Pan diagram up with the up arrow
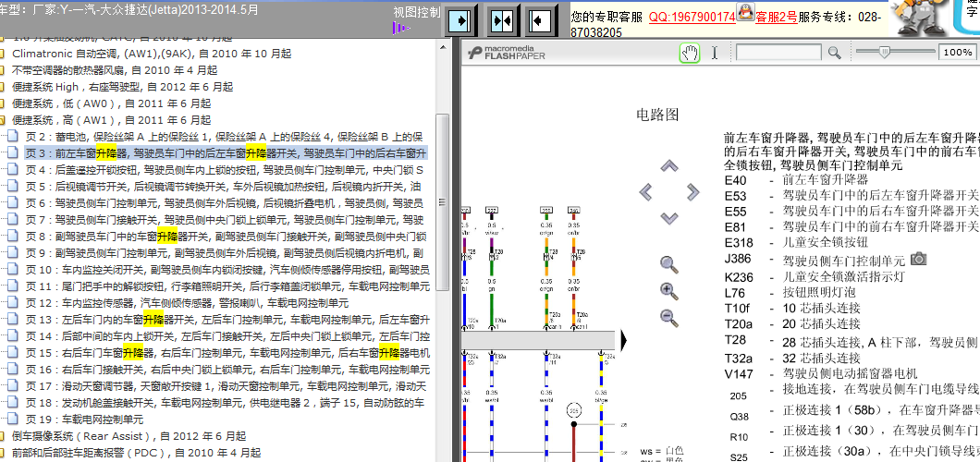Viewport: 980px width, 462px height. pos(669,165)
